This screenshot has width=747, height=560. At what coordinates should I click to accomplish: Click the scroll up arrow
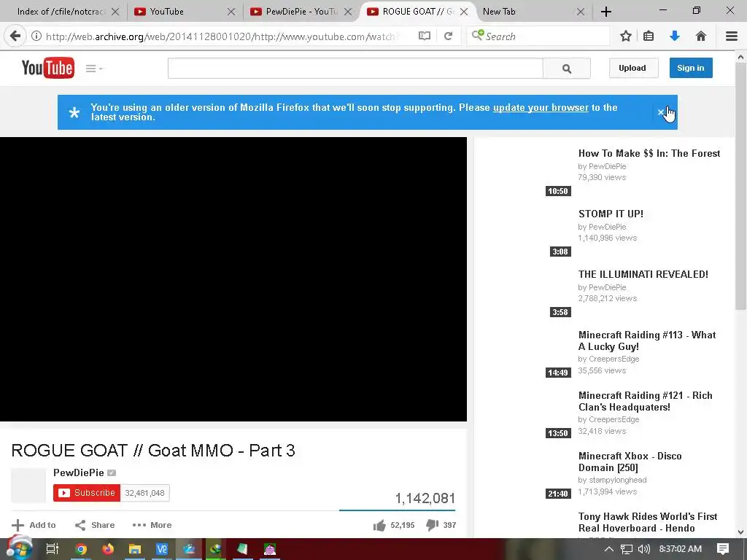[740, 57]
